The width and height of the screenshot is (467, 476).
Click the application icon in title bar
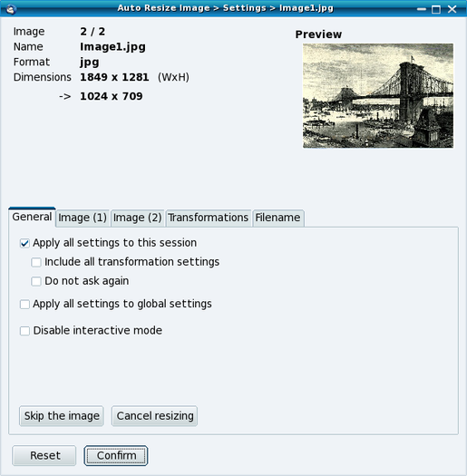pyautogui.click(x=11, y=9)
